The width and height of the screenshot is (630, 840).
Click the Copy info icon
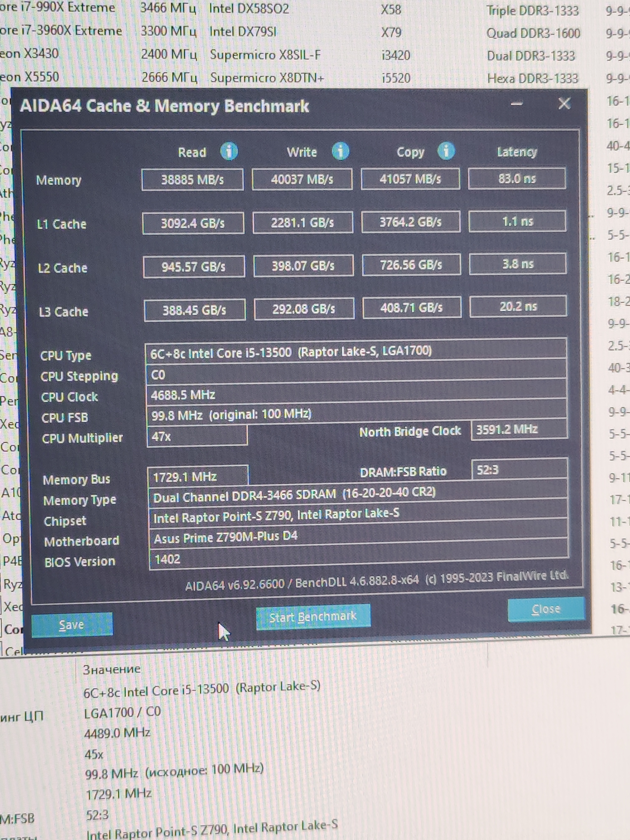click(x=446, y=151)
